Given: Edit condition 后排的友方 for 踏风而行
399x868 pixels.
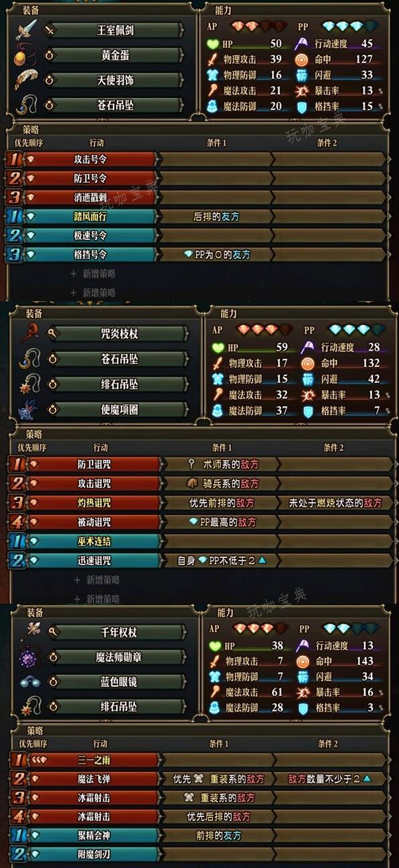Looking at the screenshot, I should pyautogui.click(x=216, y=216).
